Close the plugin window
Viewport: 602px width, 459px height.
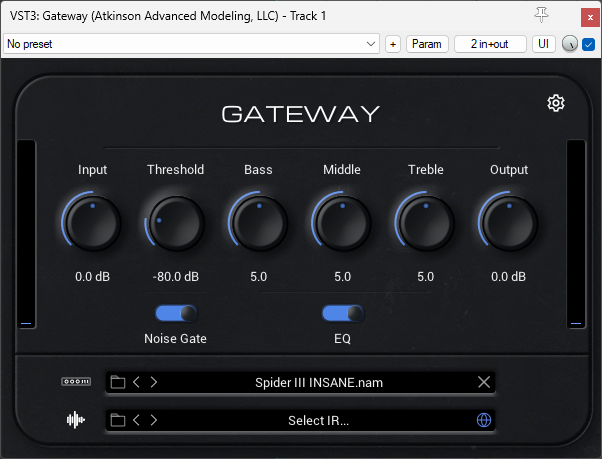pos(590,17)
